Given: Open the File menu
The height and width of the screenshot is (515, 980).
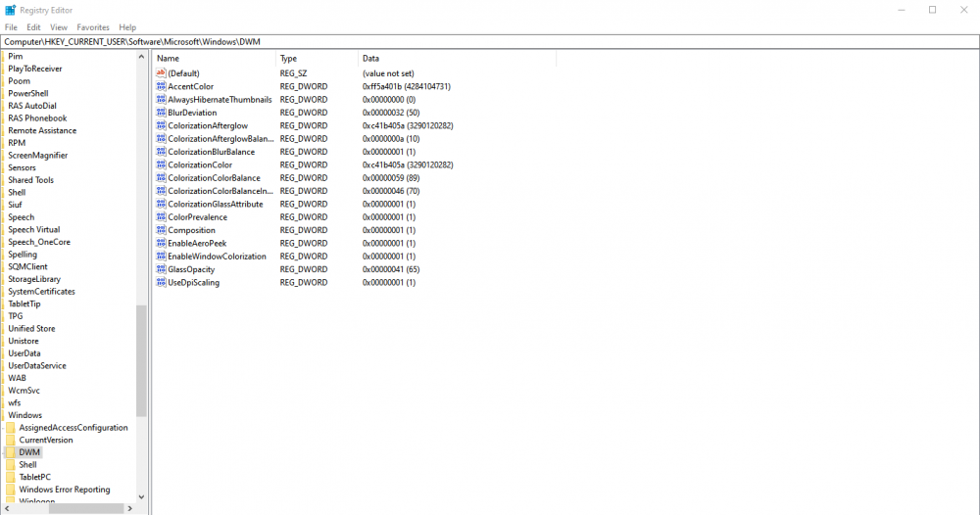Looking at the screenshot, I should (x=11, y=27).
